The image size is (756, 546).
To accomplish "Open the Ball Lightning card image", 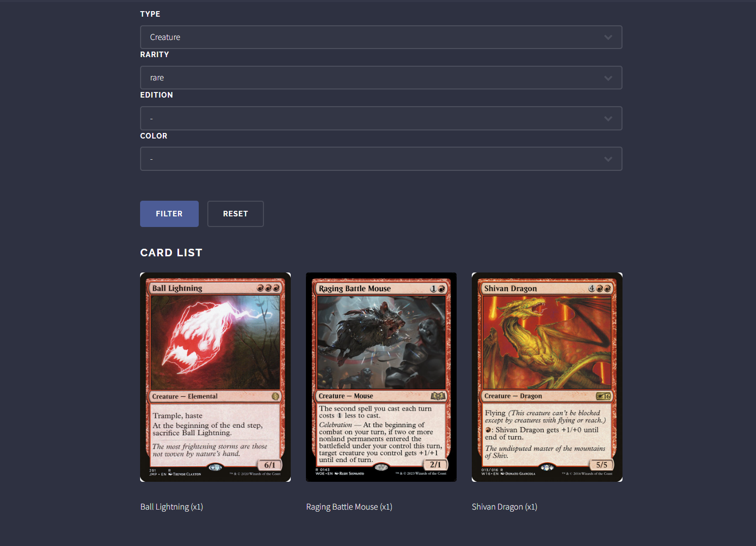I will 215,377.
